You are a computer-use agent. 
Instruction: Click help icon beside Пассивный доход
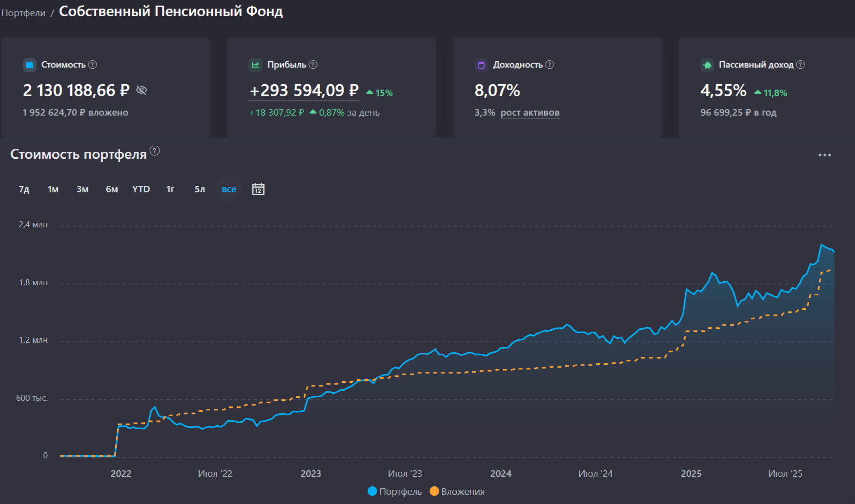coord(801,65)
